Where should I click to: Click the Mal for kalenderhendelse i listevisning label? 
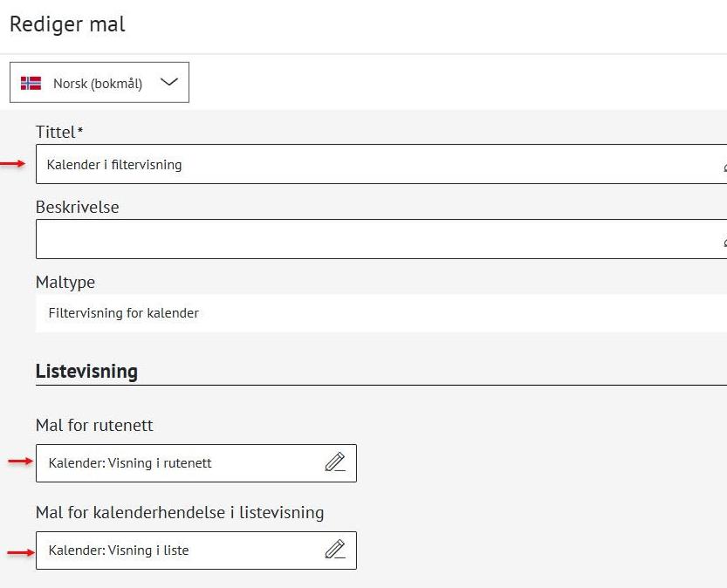[x=179, y=512]
